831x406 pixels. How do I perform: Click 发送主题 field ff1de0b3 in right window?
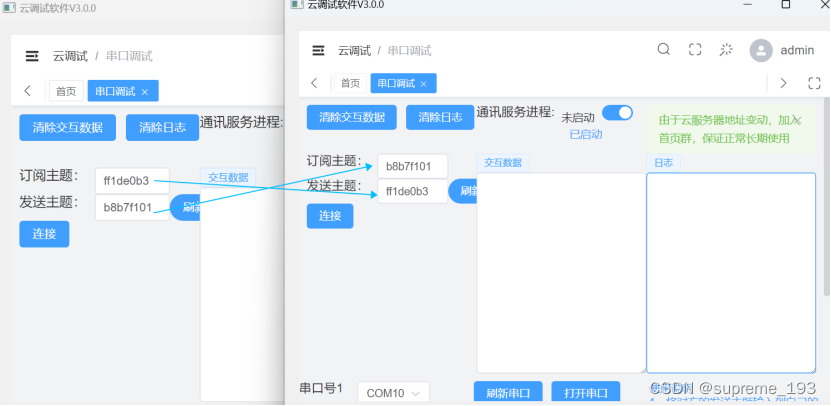tap(413, 191)
